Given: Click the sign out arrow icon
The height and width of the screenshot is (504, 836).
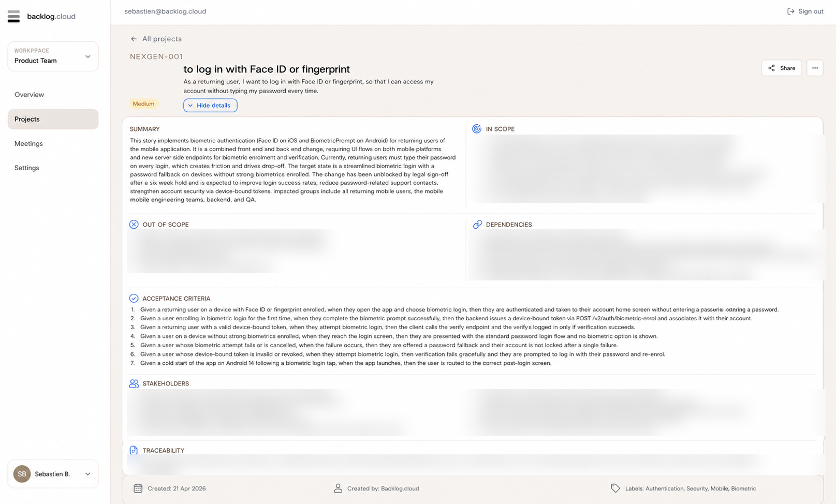Looking at the screenshot, I should (791, 11).
